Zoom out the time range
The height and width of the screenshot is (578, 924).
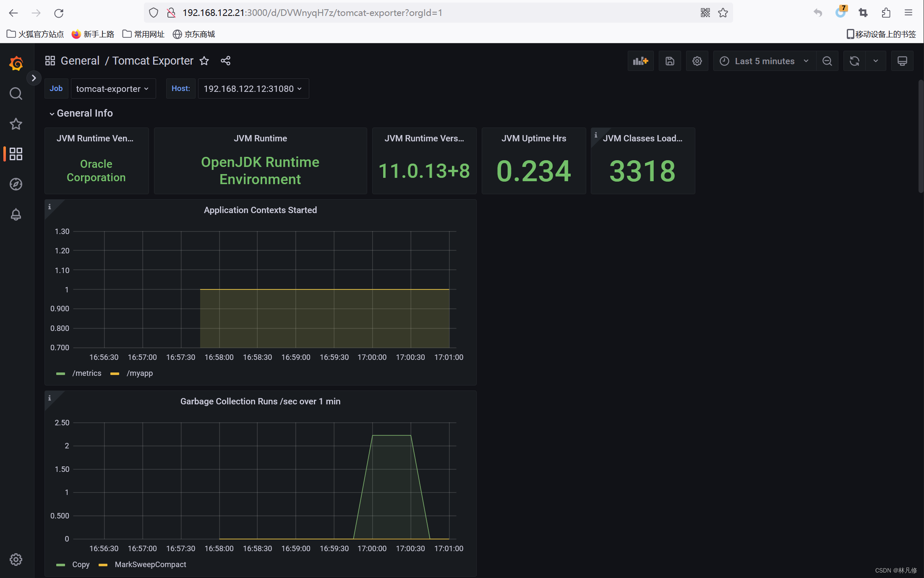(x=827, y=61)
